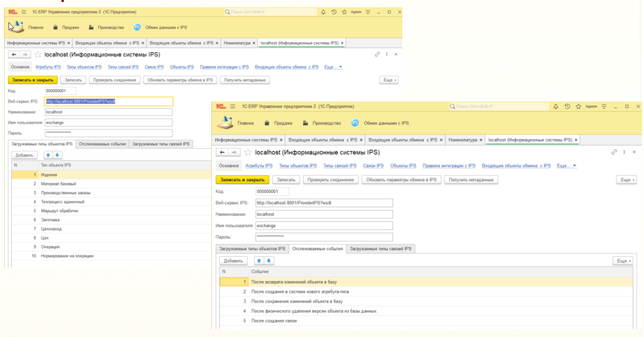
Task: Move row up in Отслеживаемые события list
Action: (259, 261)
